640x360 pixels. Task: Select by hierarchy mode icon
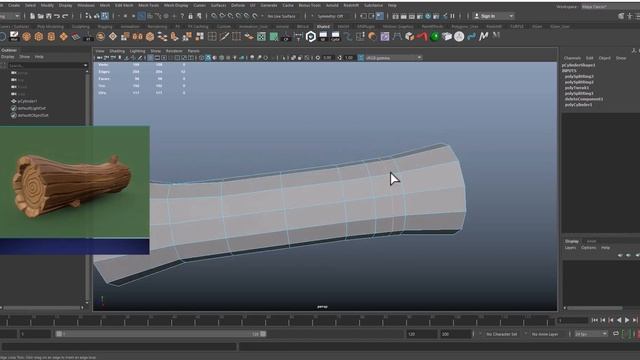coord(89,16)
